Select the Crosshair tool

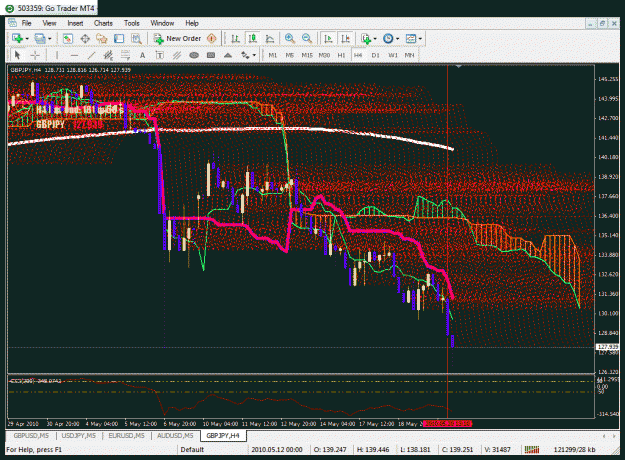pos(35,55)
